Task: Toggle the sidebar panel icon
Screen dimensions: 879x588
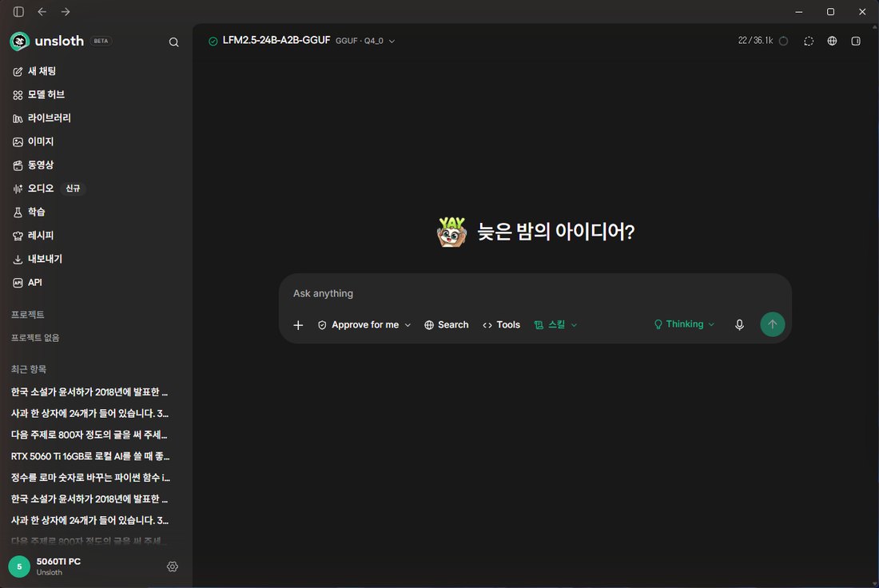Action: (18, 12)
